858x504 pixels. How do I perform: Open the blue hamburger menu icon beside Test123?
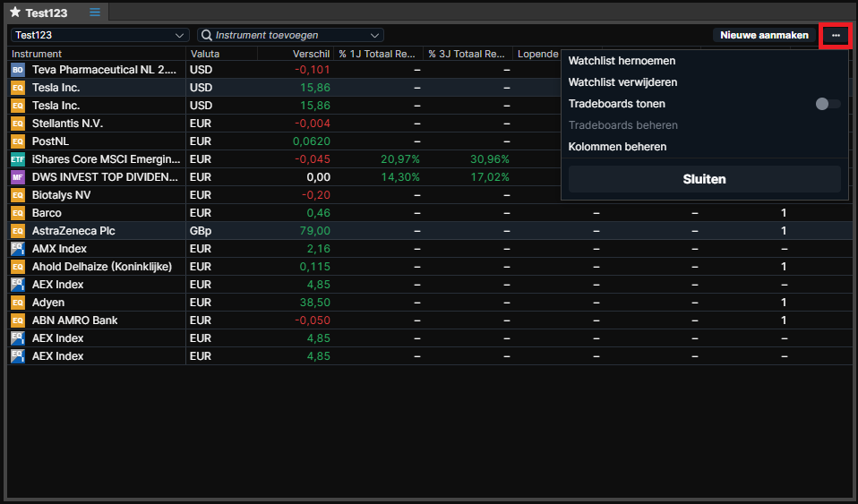[95, 12]
